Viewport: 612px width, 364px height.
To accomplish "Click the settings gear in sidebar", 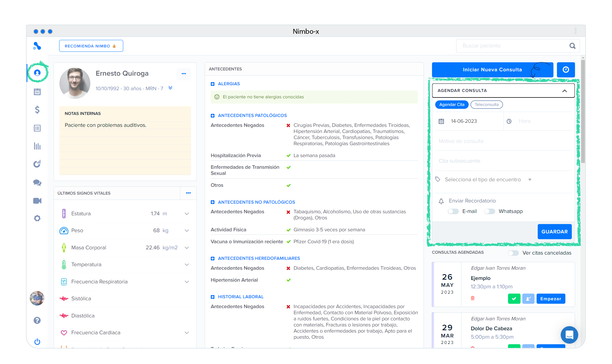I will [x=37, y=218].
